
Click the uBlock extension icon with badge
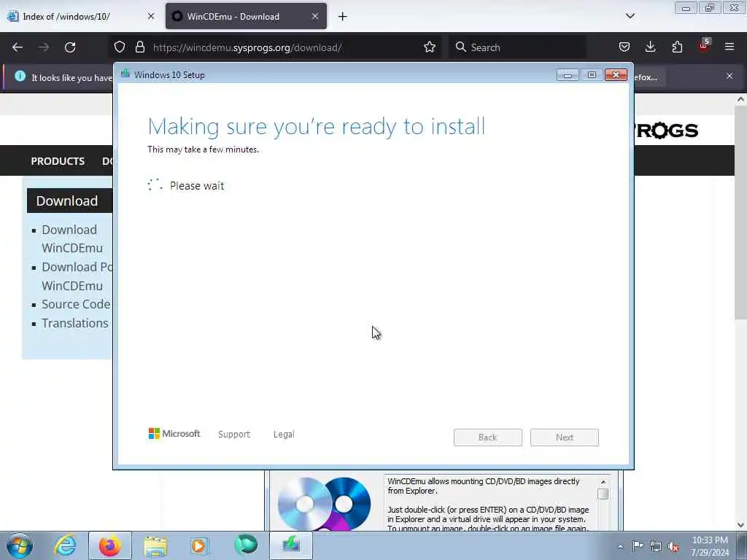click(x=704, y=46)
